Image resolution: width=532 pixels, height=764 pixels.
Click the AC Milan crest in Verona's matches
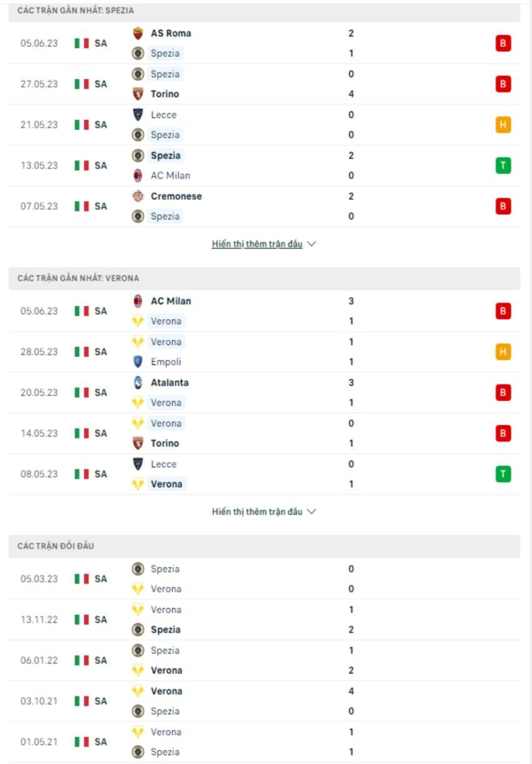(136, 301)
